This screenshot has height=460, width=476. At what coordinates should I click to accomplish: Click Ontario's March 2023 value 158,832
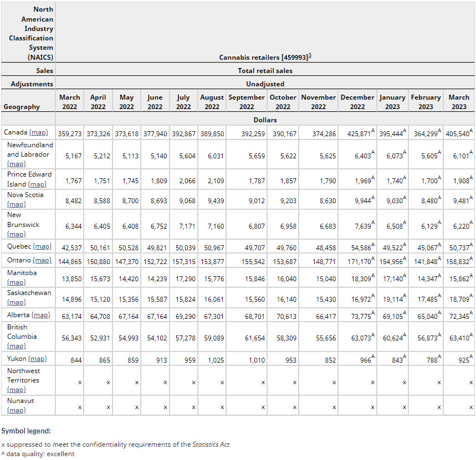click(x=457, y=261)
